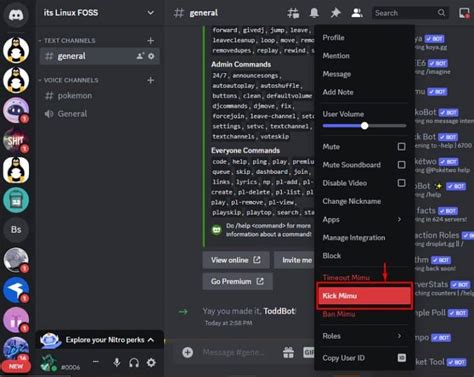Open the teal calendar server icon
The height and width of the screenshot is (377, 474).
[16, 200]
